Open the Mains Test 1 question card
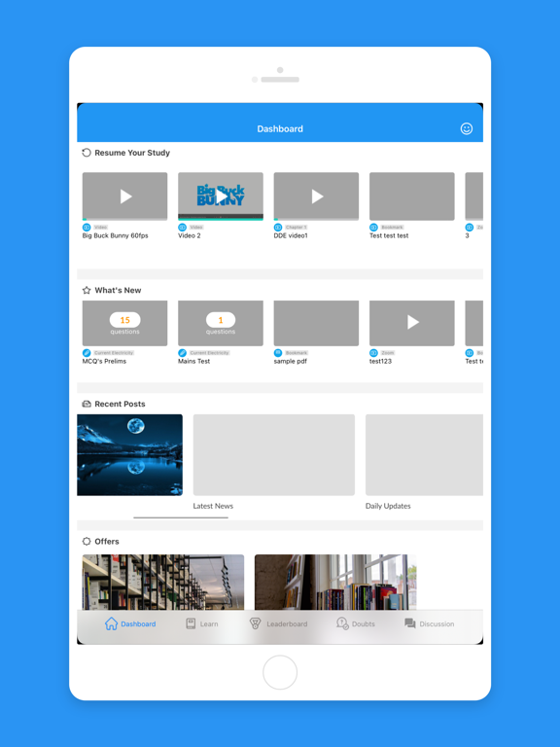Screen dimensions: 560x747 [x=221, y=323]
